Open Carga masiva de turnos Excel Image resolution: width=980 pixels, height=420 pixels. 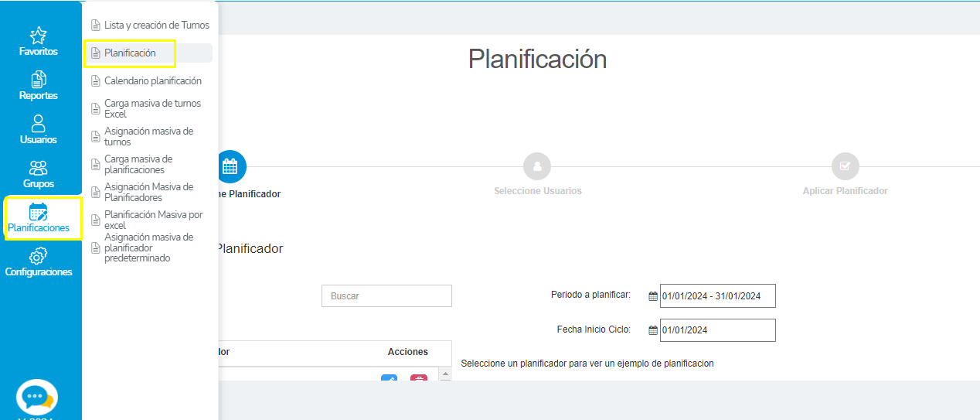(151, 108)
